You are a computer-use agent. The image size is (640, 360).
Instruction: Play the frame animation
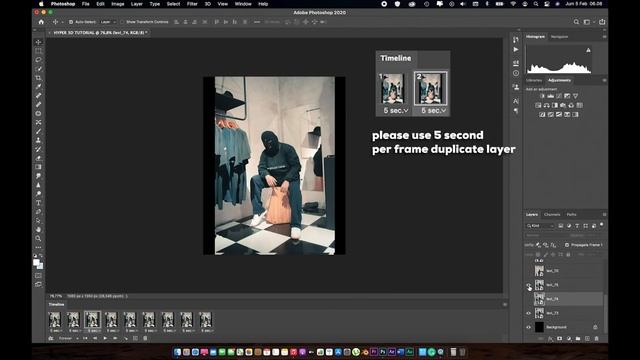(x=105, y=338)
